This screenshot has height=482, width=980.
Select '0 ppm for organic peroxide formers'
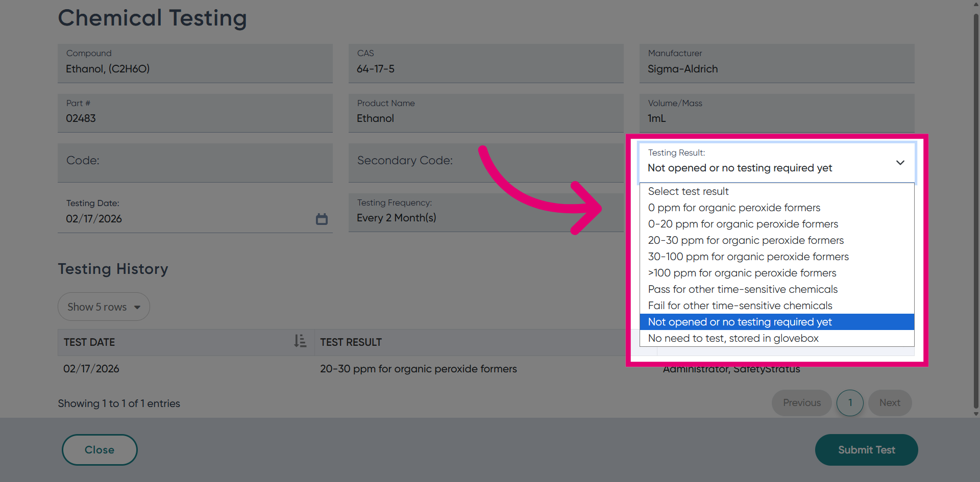777,208
